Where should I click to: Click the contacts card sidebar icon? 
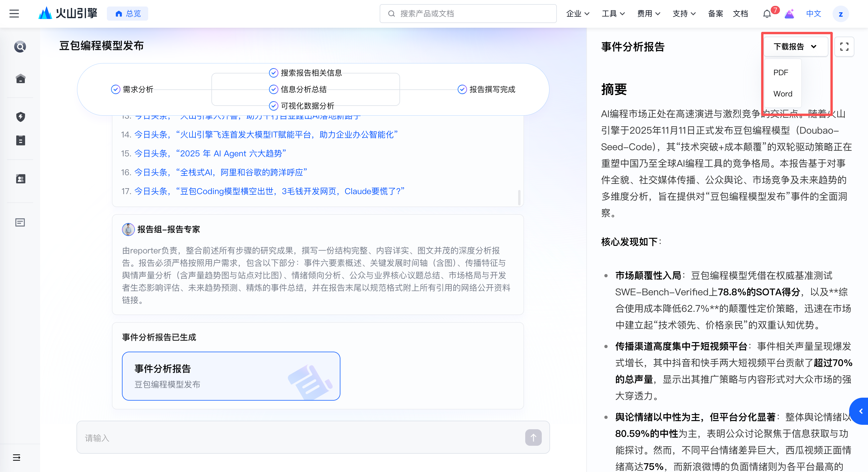click(20, 179)
